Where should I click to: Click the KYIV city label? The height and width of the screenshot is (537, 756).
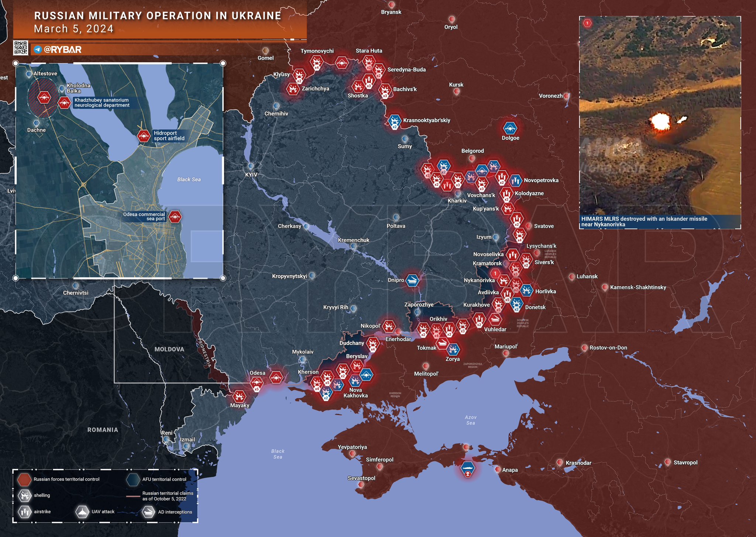point(251,174)
